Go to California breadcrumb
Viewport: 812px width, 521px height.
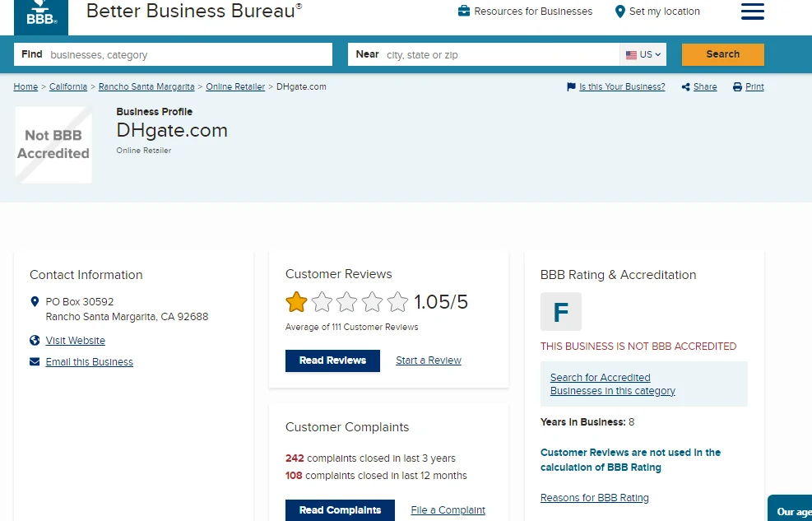pyautogui.click(x=67, y=86)
